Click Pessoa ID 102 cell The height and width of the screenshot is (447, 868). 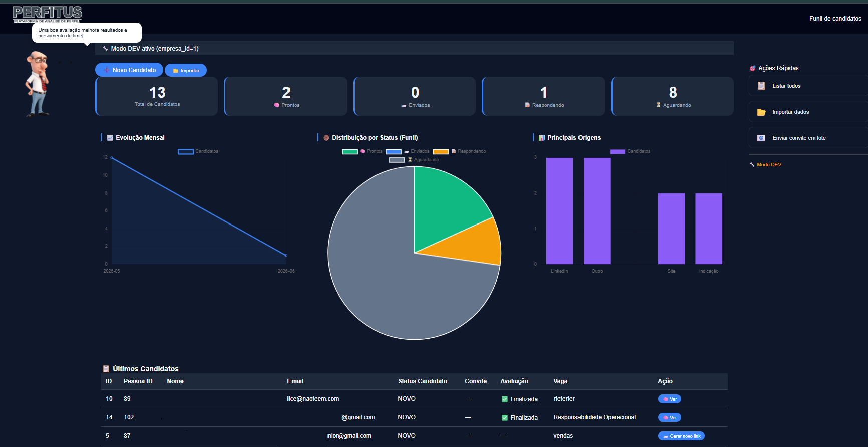click(x=129, y=417)
